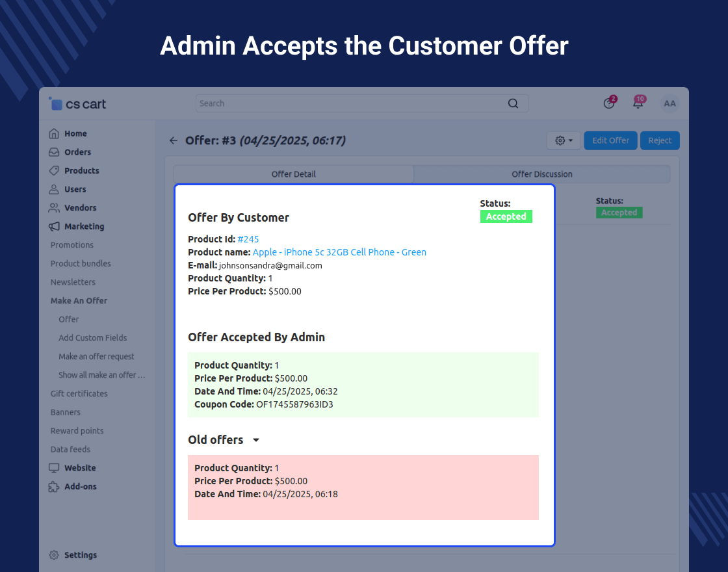Open the gear dropdown menu
The width and height of the screenshot is (728, 572).
[x=564, y=140]
